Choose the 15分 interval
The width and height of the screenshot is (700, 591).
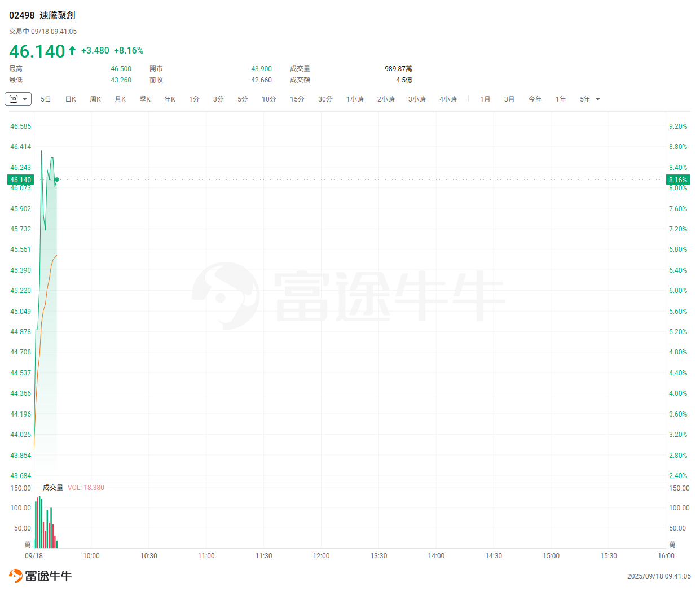coord(297,99)
